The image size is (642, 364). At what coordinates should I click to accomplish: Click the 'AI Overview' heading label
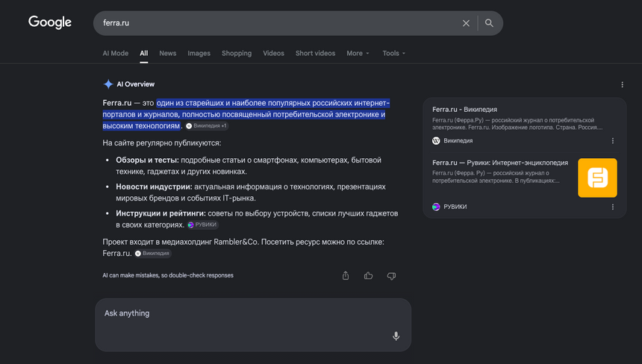pyautogui.click(x=136, y=84)
